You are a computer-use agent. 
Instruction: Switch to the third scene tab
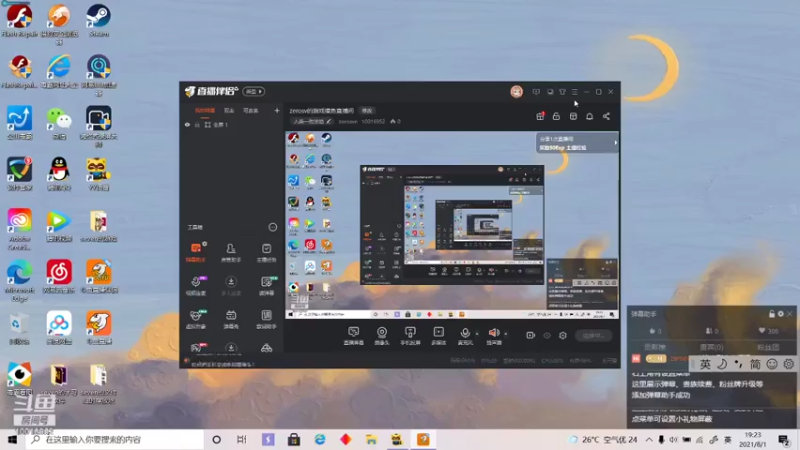pyautogui.click(x=250, y=110)
